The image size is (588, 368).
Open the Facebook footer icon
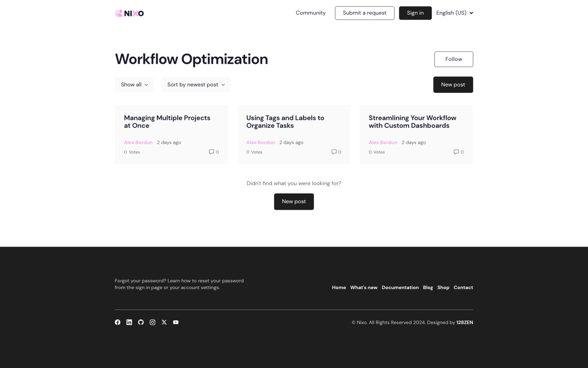click(x=118, y=322)
